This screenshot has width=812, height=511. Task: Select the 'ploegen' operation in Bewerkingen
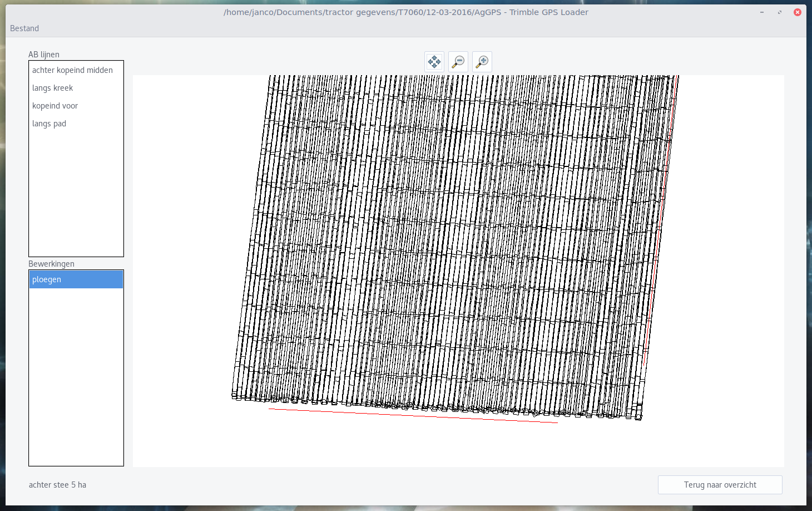[x=76, y=279]
